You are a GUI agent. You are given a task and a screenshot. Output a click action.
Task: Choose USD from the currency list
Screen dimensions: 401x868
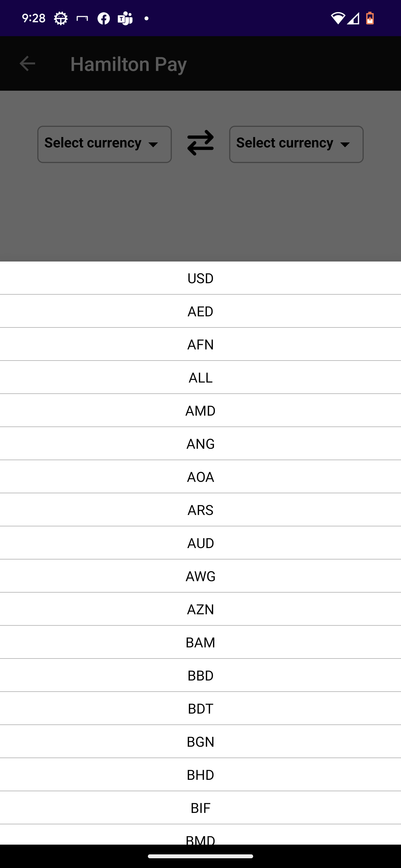[200, 278]
